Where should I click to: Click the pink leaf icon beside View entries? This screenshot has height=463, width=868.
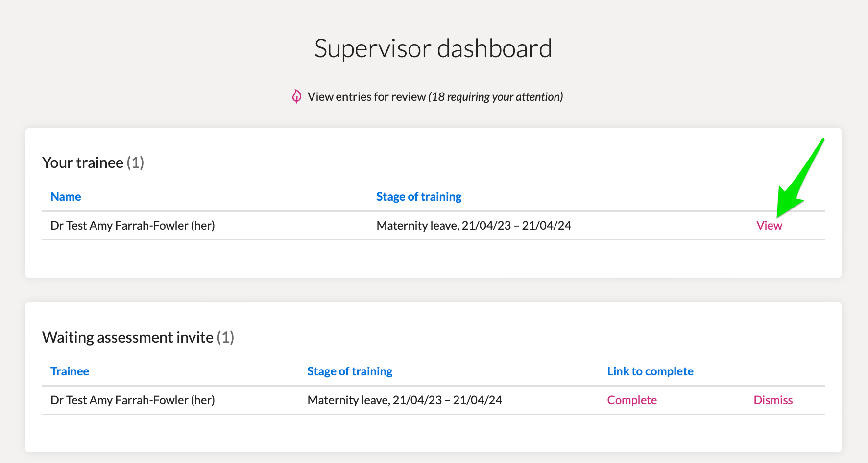296,96
